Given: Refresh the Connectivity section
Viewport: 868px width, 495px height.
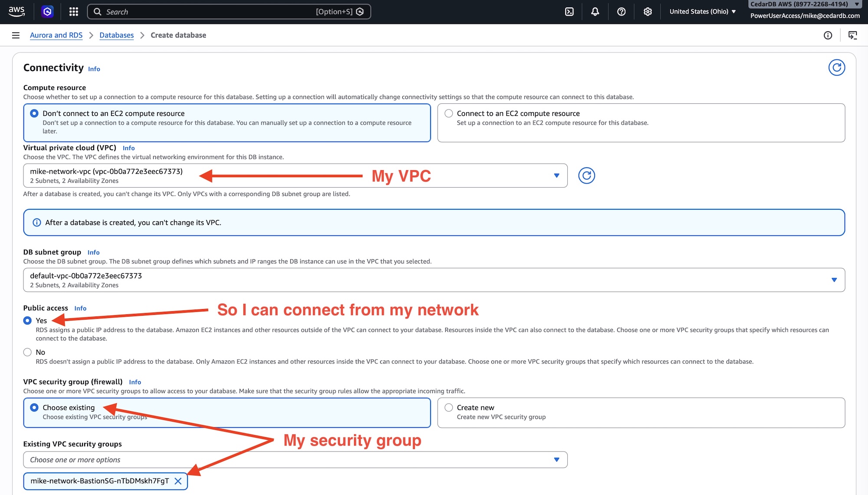Looking at the screenshot, I should point(837,67).
